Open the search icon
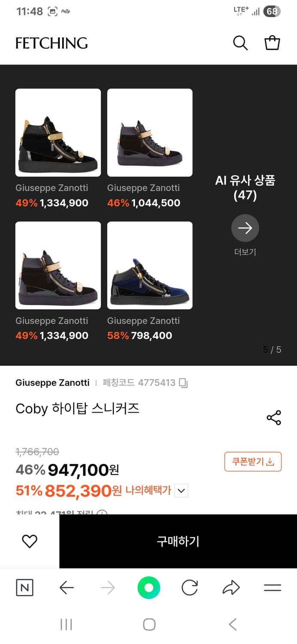The height and width of the screenshot is (644, 297). point(240,43)
